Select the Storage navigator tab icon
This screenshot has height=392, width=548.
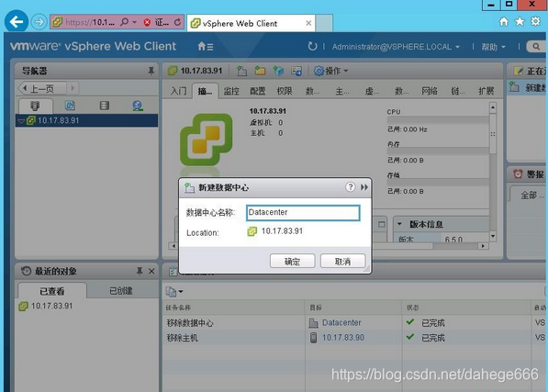[104, 106]
